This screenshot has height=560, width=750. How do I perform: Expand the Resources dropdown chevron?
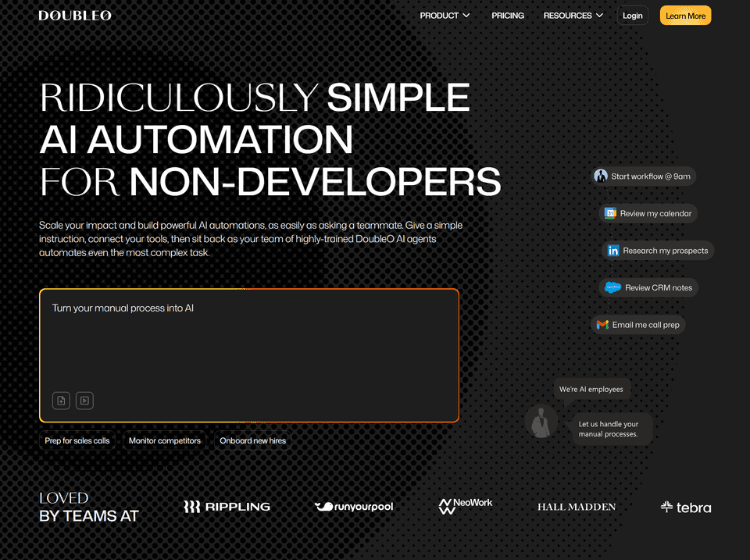(x=599, y=15)
